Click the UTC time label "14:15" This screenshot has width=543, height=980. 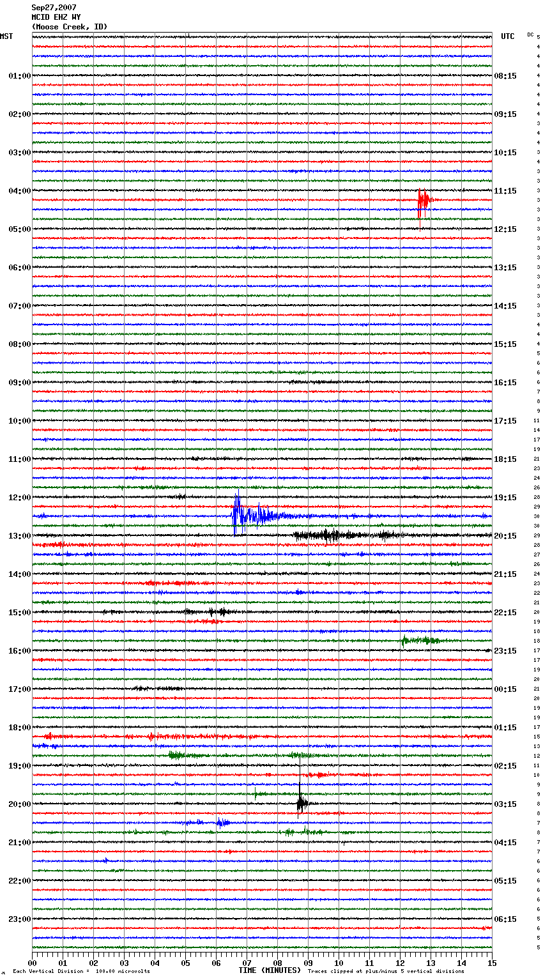[505, 306]
